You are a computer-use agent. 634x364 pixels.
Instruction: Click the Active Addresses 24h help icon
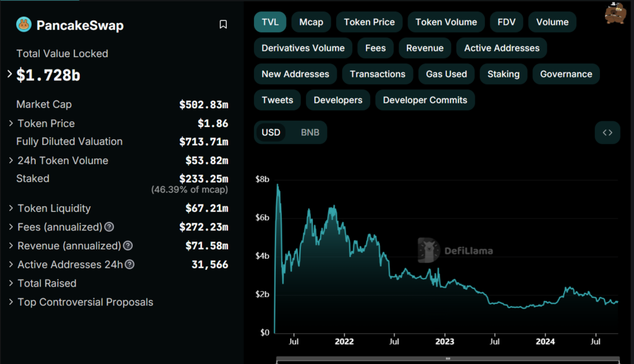click(x=130, y=264)
